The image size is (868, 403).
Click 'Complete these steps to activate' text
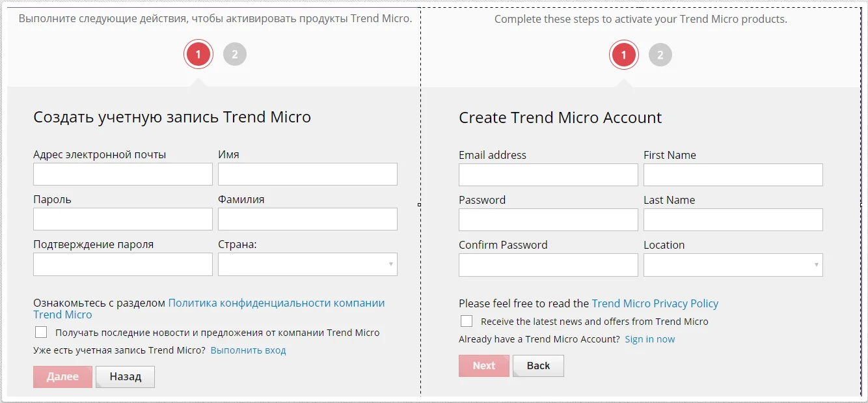pyautogui.click(x=641, y=20)
